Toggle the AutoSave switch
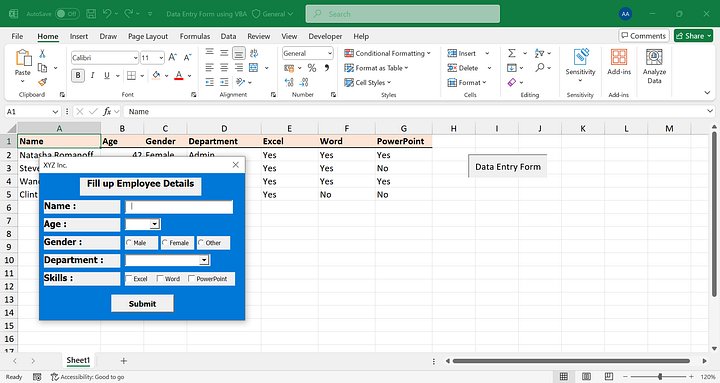 coord(67,14)
